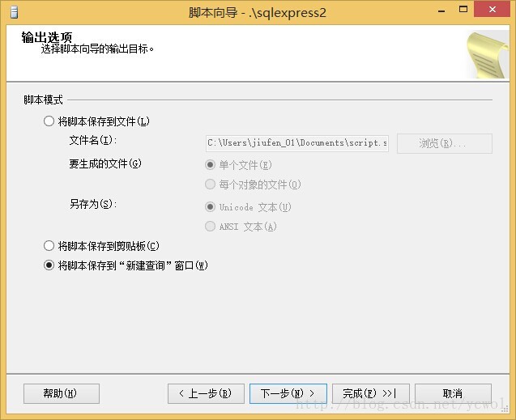Viewport: 516px width, 420px height.
Task: Click the 选择脚本向导的输出目标 description text
Action: click(x=97, y=49)
